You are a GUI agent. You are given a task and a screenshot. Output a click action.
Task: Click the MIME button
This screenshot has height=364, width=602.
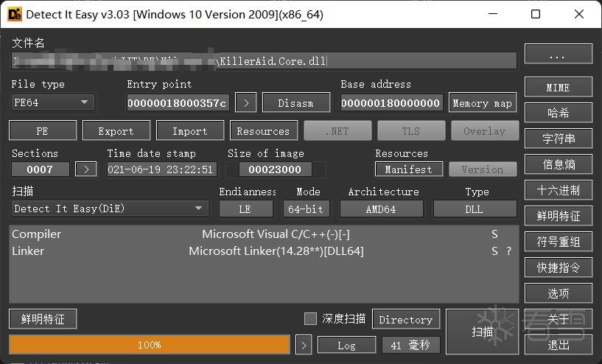point(559,87)
